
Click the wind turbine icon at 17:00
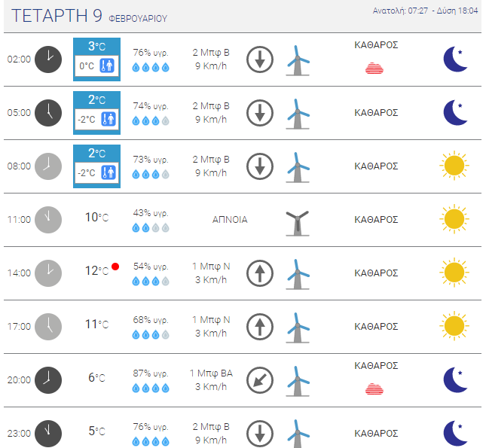click(298, 328)
